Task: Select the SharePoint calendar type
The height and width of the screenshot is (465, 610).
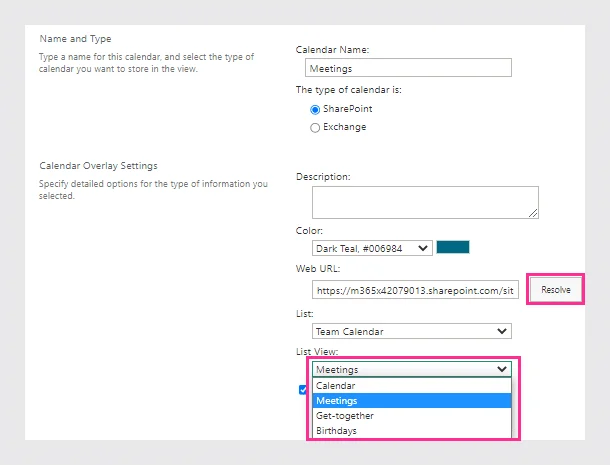Action: [x=315, y=110]
